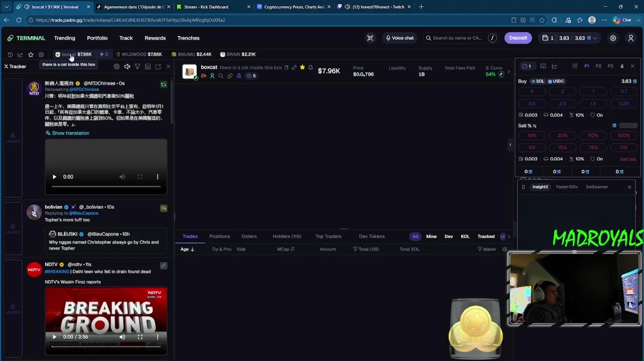644x361 pixels.
Task: Toggle MCap column swap
Action: coord(293,249)
